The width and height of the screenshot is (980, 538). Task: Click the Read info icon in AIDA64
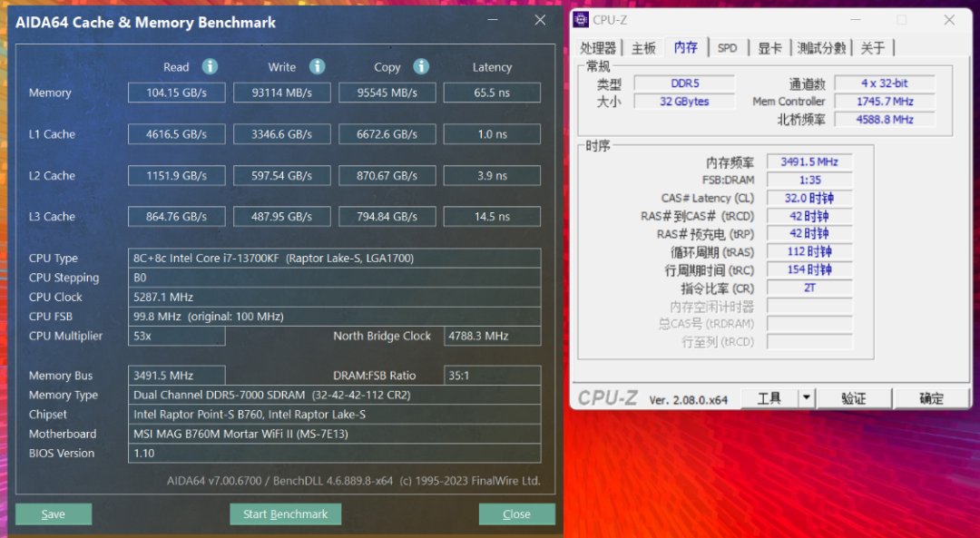(210, 66)
